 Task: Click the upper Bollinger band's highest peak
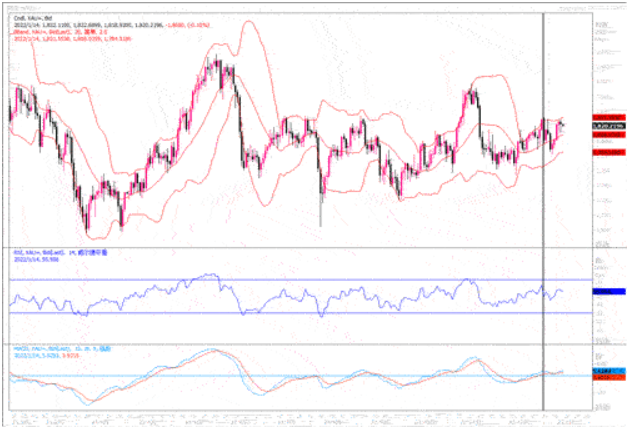pos(247,22)
